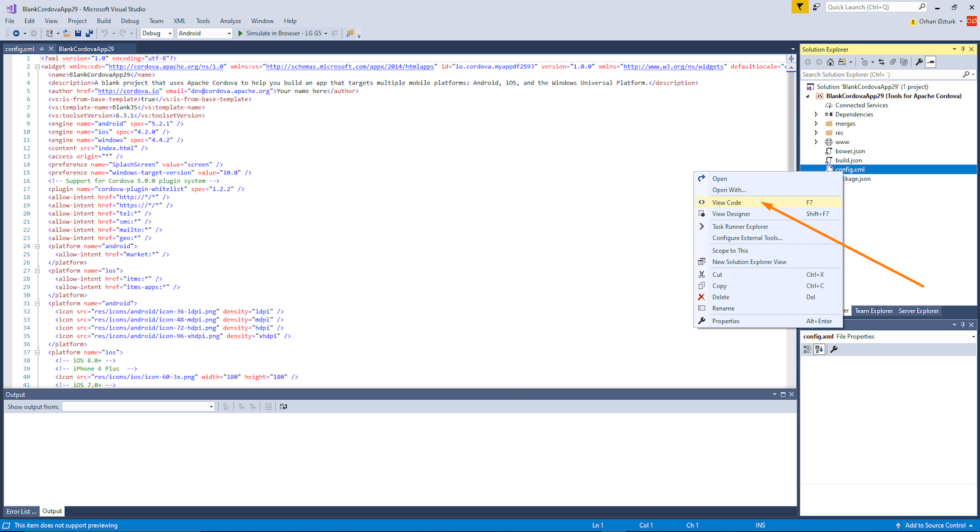Click the Property Pages wrench icon
Screen dimensions: 980x532
coord(834,349)
